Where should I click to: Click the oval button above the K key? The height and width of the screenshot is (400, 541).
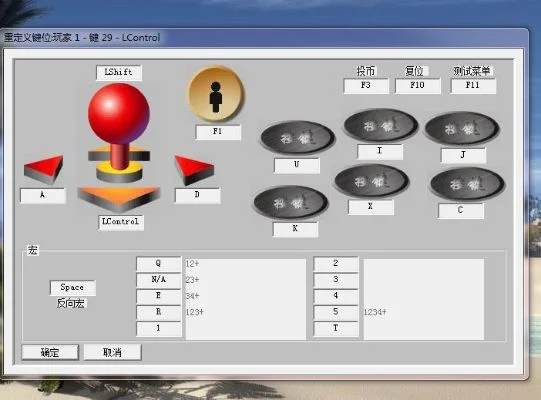pos(291,203)
